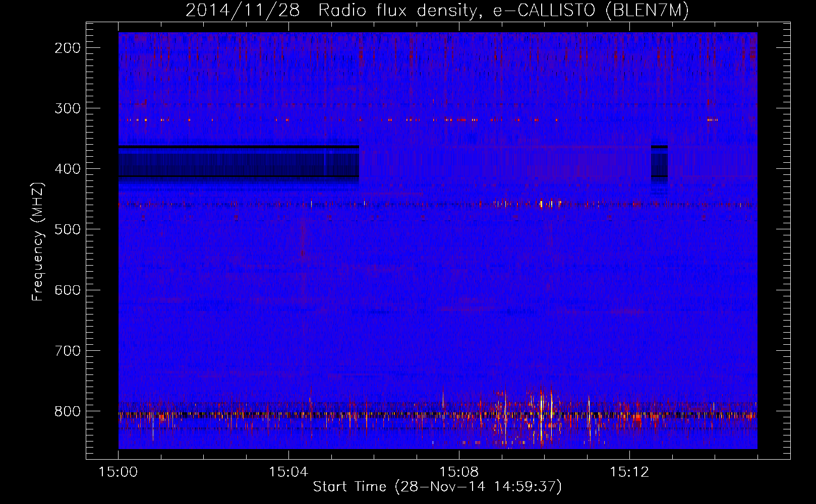Image resolution: width=816 pixels, height=504 pixels.
Task: Click the 500 frequency tick label
Action: pyautogui.click(x=68, y=229)
